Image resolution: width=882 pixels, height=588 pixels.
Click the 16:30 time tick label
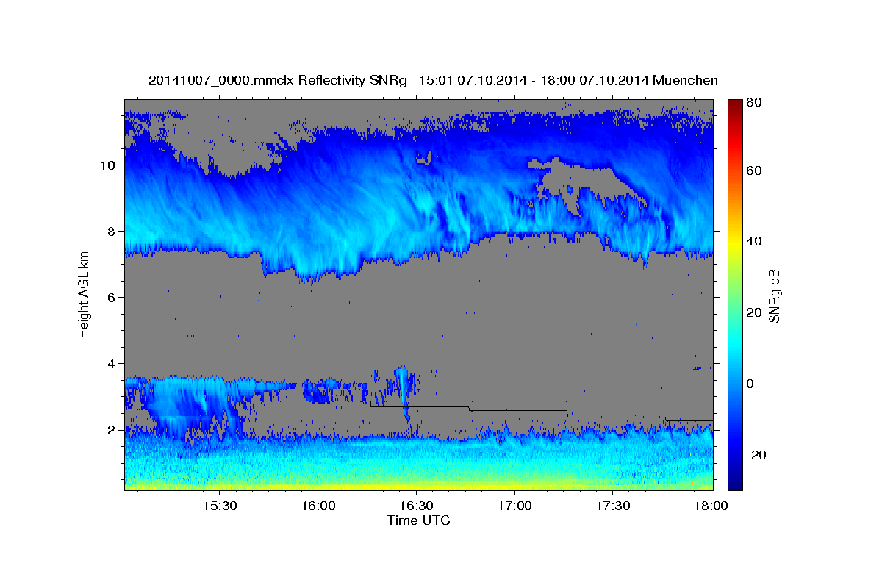[x=416, y=506]
